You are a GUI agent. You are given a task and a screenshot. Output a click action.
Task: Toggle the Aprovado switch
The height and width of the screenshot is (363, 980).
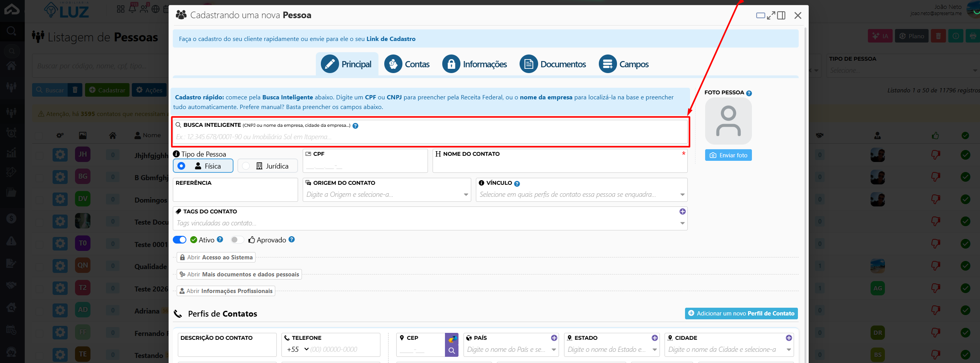tap(237, 240)
